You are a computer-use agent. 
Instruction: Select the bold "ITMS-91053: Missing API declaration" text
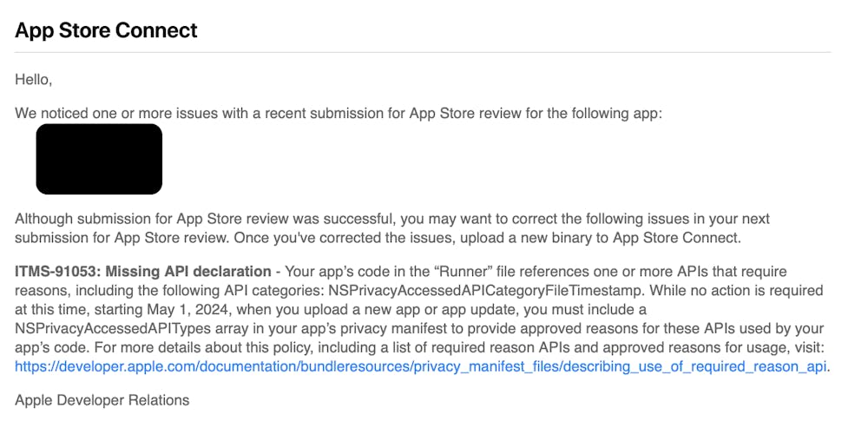(x=143, y=272)
